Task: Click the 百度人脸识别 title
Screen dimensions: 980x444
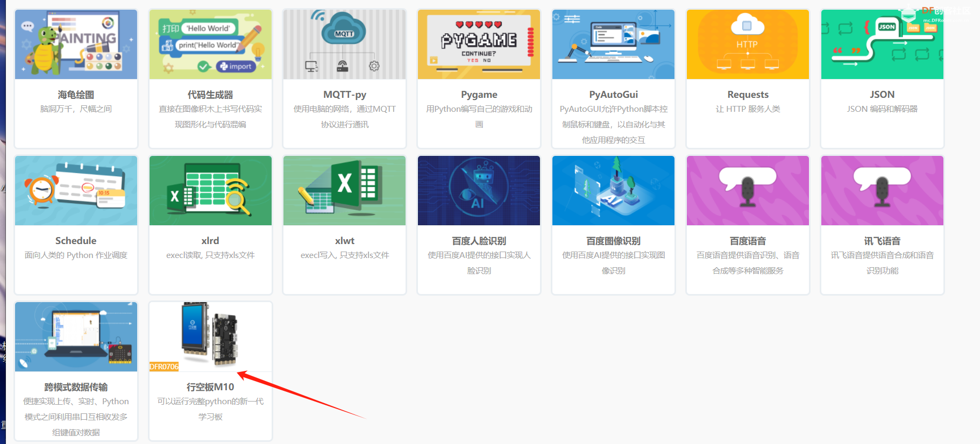Action: tap(479, 241)
